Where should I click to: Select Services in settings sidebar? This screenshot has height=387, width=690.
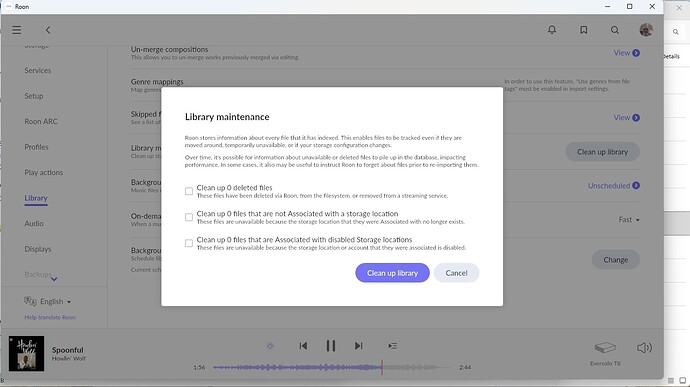coord(38,70)
